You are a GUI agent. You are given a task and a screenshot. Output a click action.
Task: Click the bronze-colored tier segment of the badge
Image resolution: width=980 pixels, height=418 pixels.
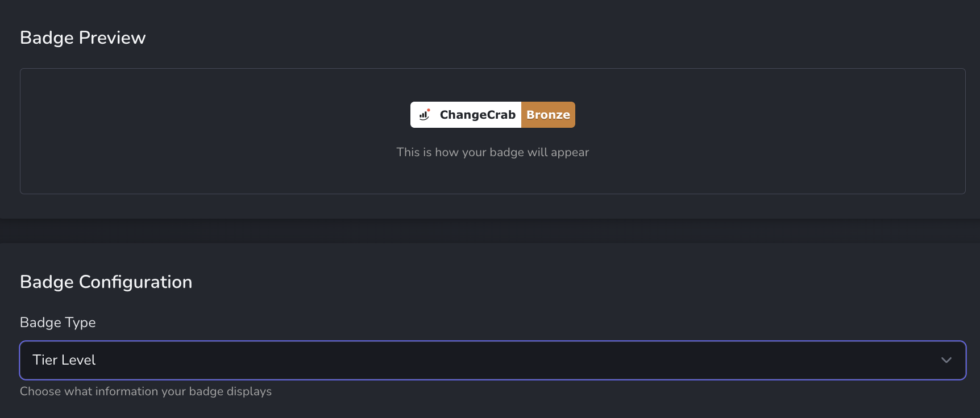click(x=547, y=115)
